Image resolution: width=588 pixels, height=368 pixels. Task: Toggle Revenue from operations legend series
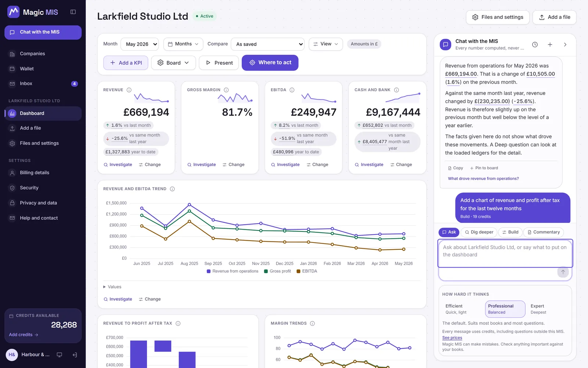pos(233,271)
